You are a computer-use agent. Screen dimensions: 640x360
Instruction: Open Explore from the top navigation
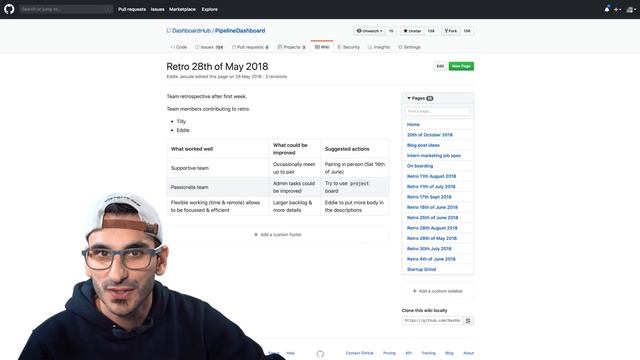[x=209, y=9]
